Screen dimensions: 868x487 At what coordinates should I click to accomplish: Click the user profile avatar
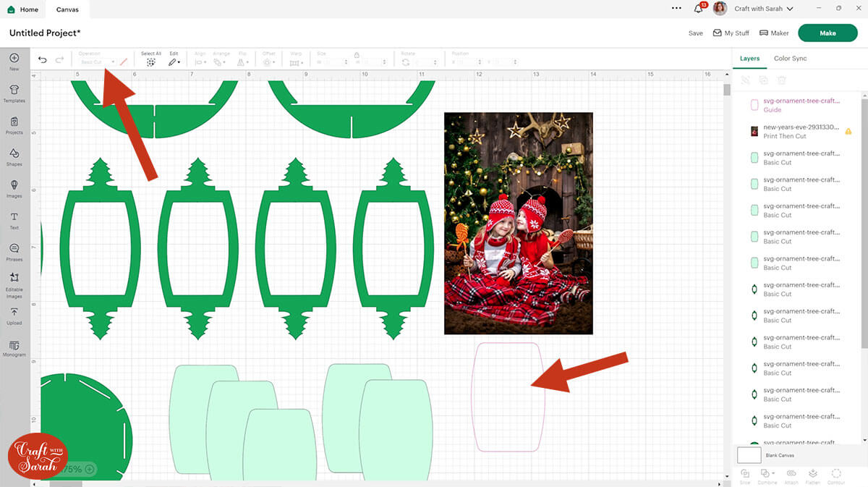(720, 9)
